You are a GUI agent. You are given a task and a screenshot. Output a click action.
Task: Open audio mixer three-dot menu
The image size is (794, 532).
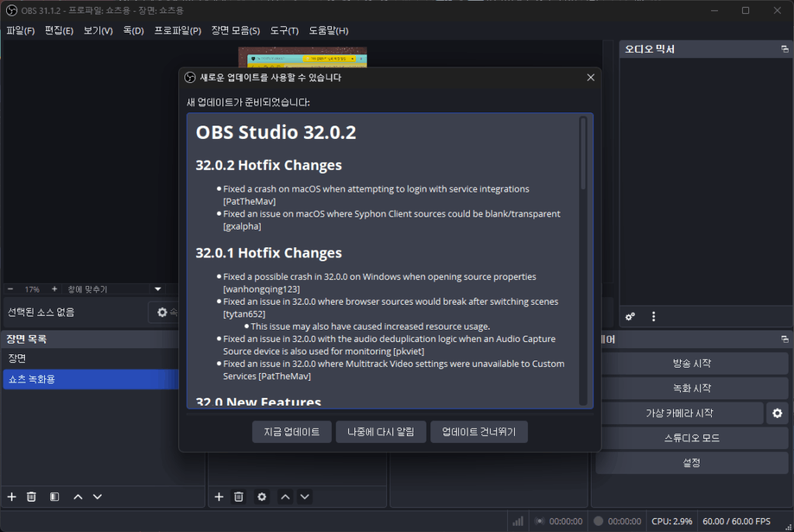[x=654, y=316]
